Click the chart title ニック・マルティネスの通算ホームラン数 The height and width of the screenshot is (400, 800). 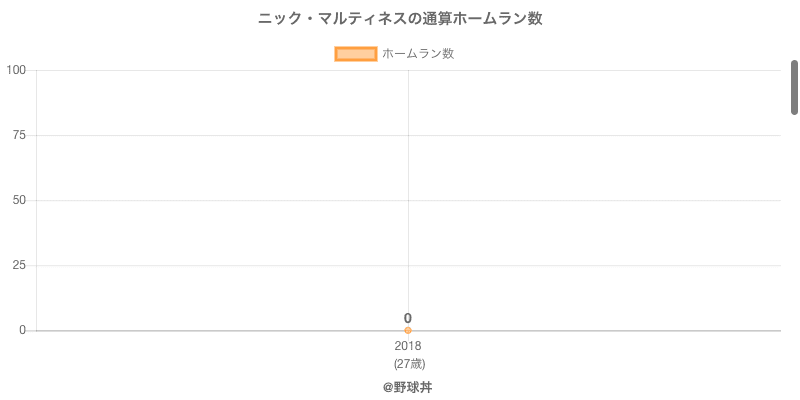400,18
